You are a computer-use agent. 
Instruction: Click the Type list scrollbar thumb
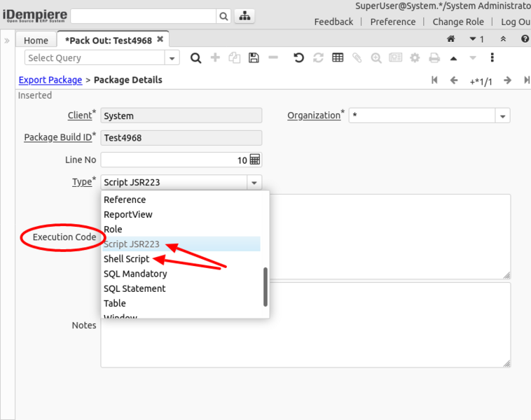tap(265, 287)
